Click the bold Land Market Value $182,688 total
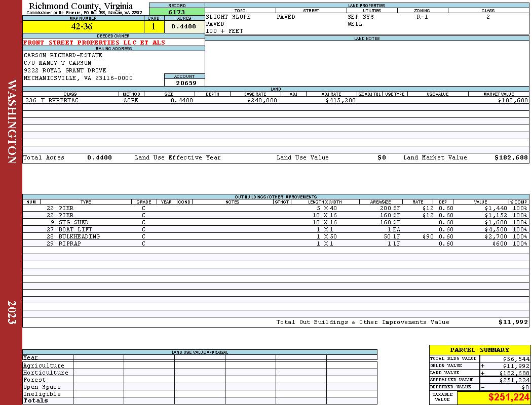This screenshot has width=532, height=405. point(511,157)
